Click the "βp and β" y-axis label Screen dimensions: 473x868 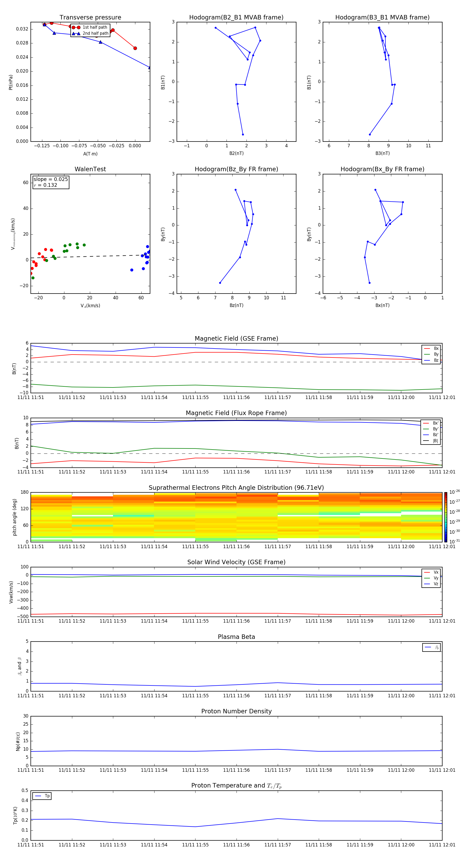19,666
